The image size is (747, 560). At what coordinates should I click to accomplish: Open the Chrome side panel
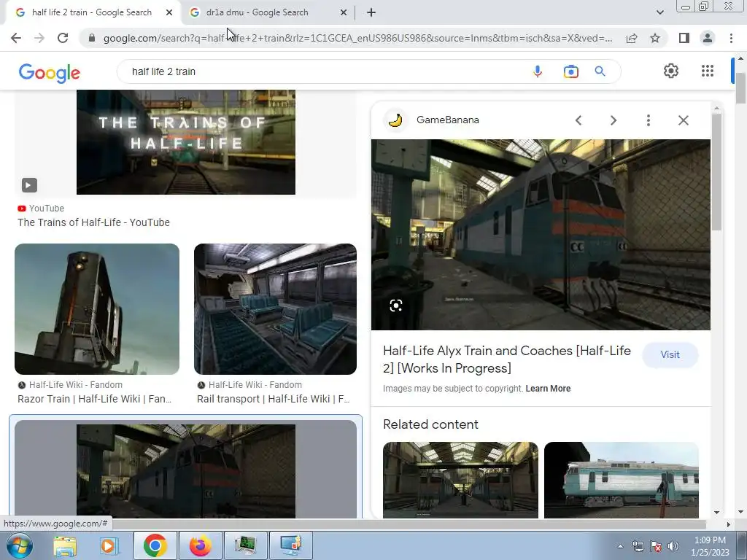[x=684, y=38]
